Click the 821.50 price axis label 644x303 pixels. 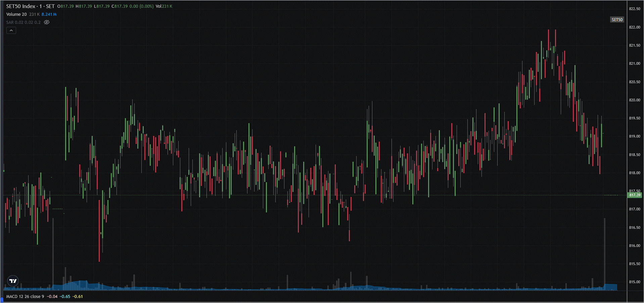click(x=635, y=45)
